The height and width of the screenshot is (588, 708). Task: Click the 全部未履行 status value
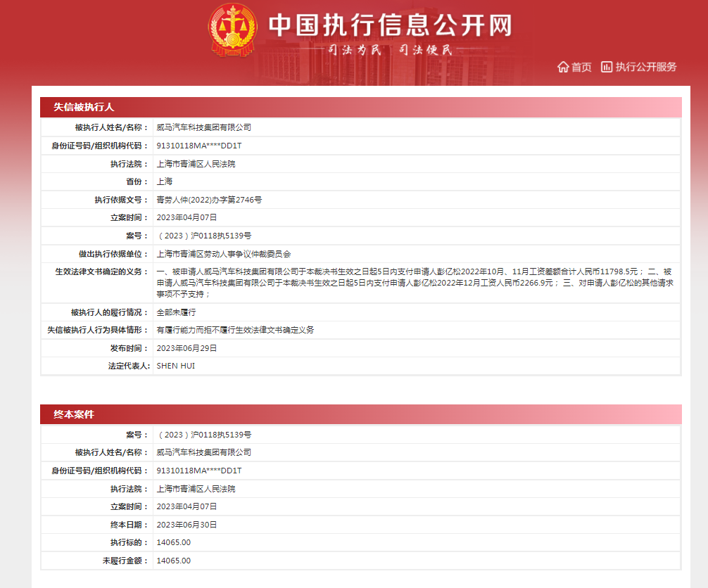click(176, 312)
